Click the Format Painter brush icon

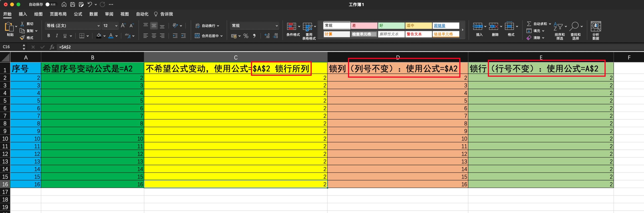[22, 38]
